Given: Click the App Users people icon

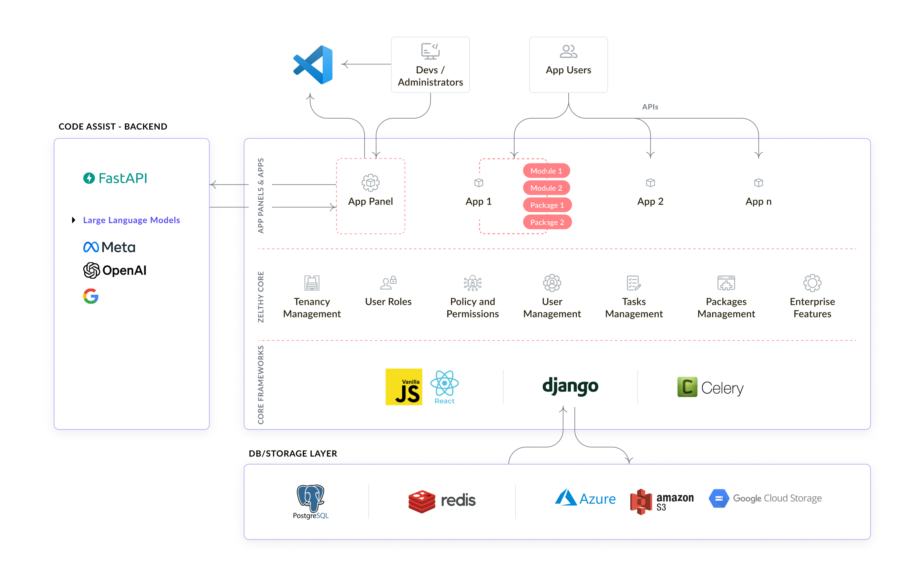Looking at the screenshot, I should [568, 51].
